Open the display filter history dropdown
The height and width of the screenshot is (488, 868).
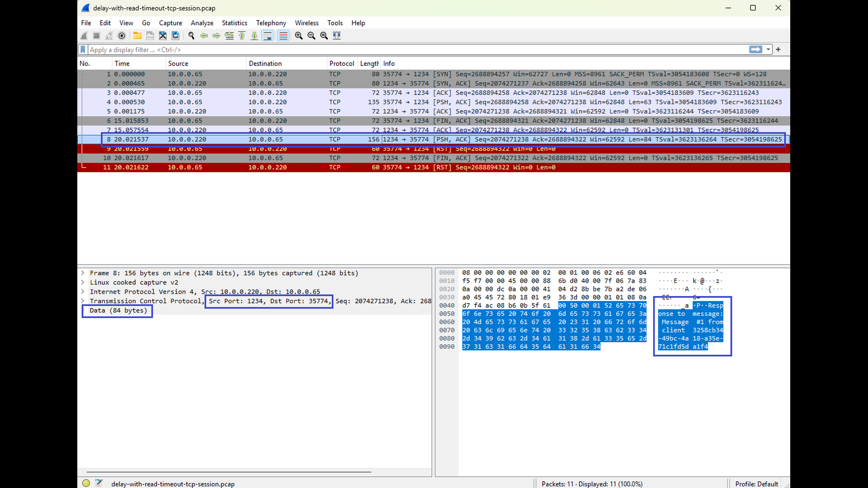coord(768,49)
